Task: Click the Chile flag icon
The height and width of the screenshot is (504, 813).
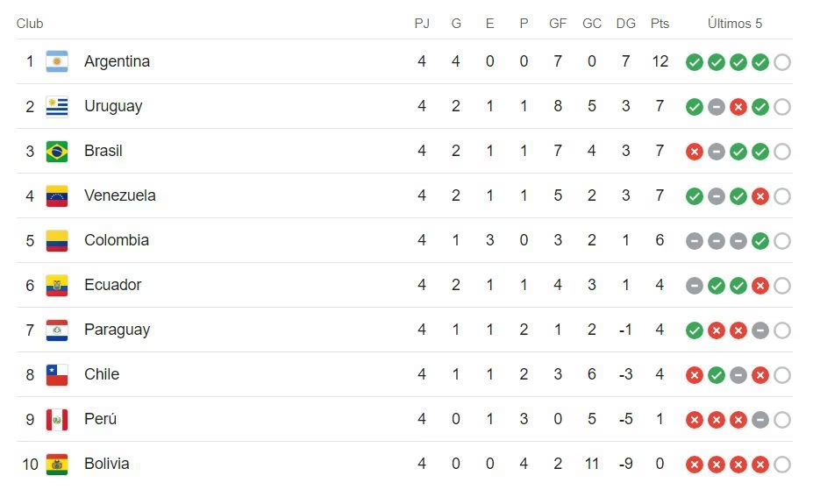Action: [57, 374]
